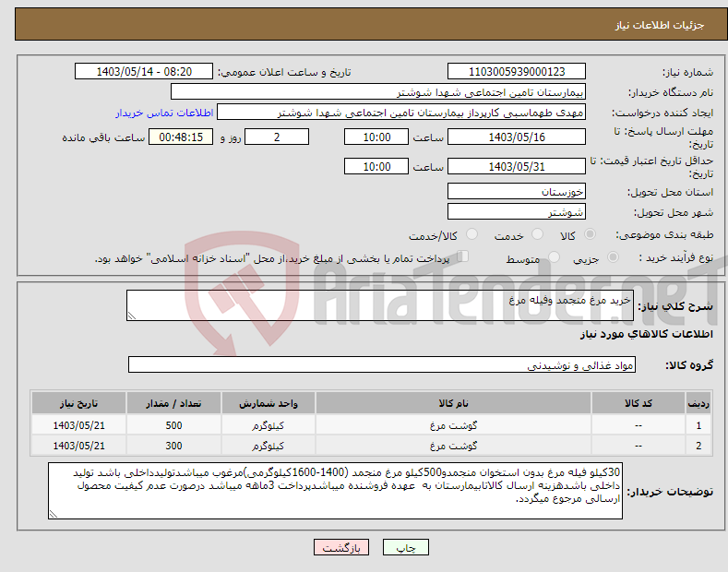Click the general description textarea خرید مرغ منجمد

(x=380, y=305)
